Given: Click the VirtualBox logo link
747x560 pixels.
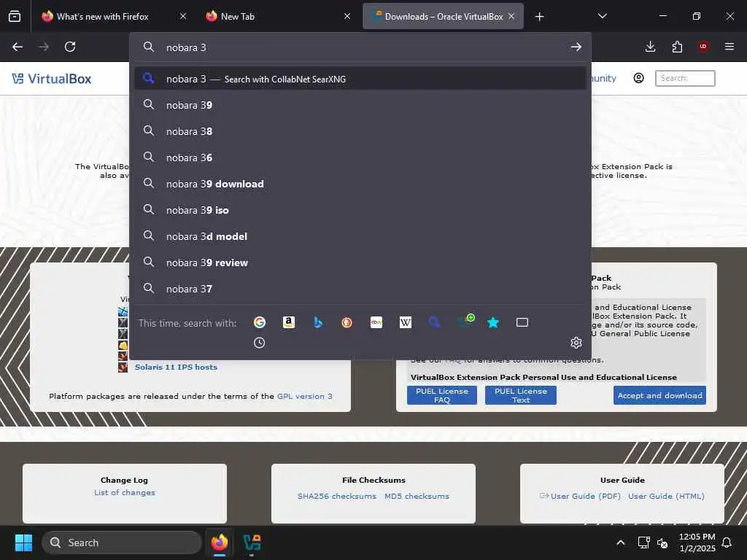Looking at the screenshot, I should (52, 79).
